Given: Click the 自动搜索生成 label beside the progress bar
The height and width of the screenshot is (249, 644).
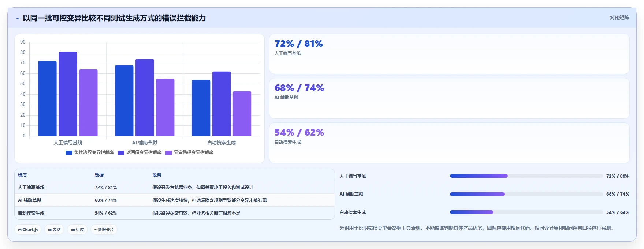Looking at the screenshot, I should click(353, 212).
